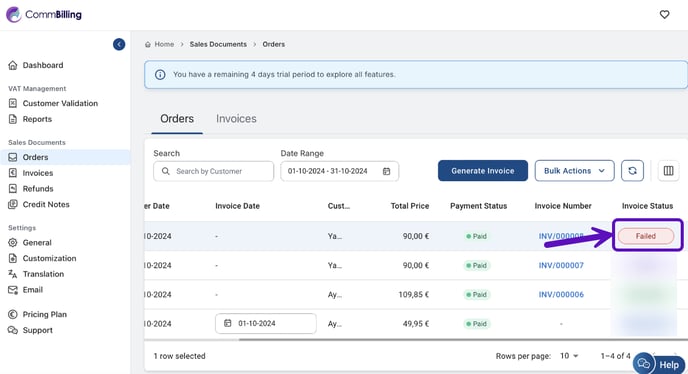
Task: Click the refresh icon button
Action: (632, 171)
